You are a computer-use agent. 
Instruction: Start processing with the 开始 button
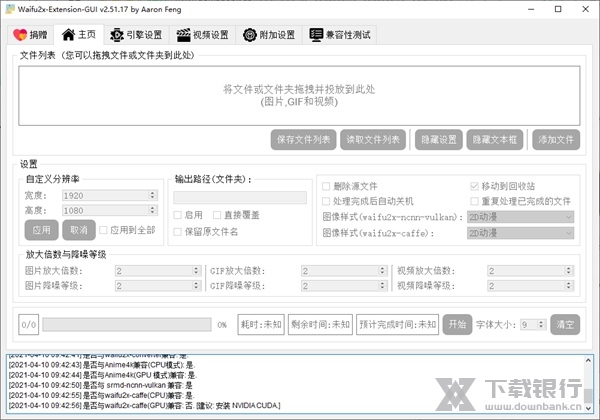(x=457, y=324)
